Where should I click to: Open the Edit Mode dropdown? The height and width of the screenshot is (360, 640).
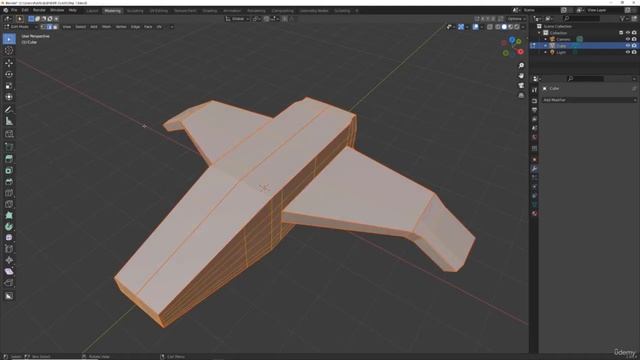pos(21,27)
